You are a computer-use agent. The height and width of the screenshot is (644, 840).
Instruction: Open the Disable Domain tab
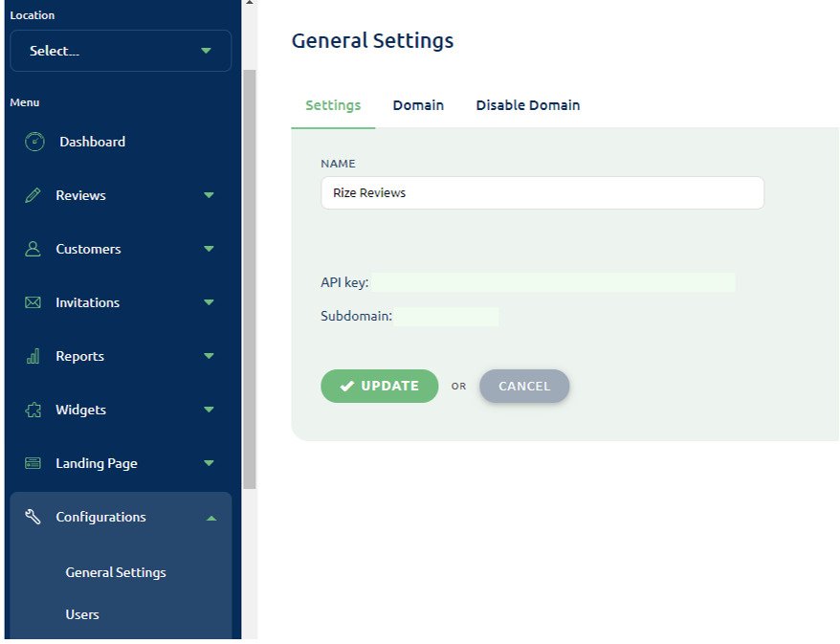(x=527, y=105)
